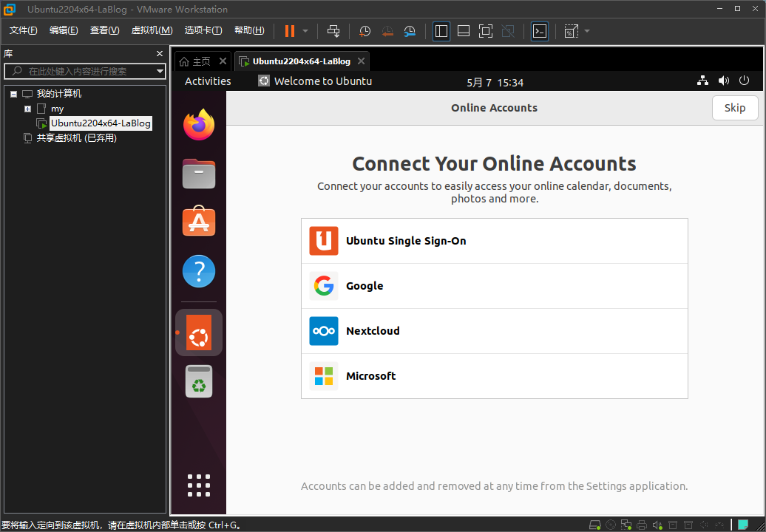Open the 选项卡(T) menu
The height and width of the screenshot is (532, 766).
(203, 30)
